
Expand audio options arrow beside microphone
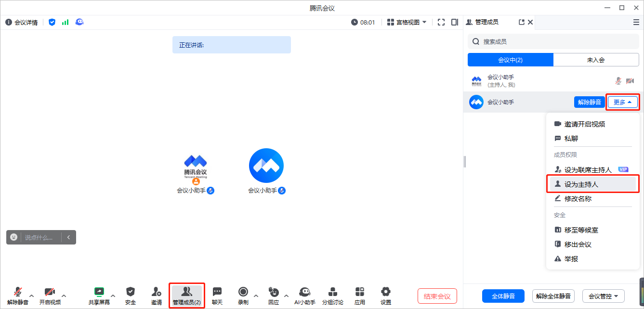(x=32, y=296)
